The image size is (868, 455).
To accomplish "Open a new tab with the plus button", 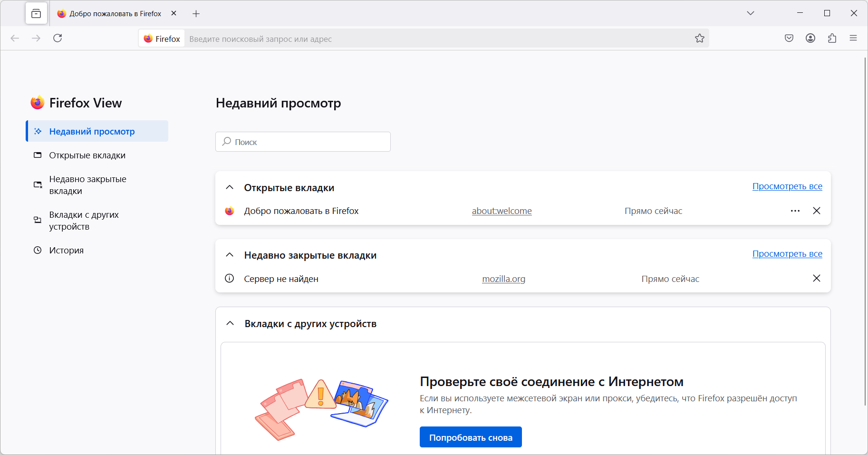I will [196, 13].
